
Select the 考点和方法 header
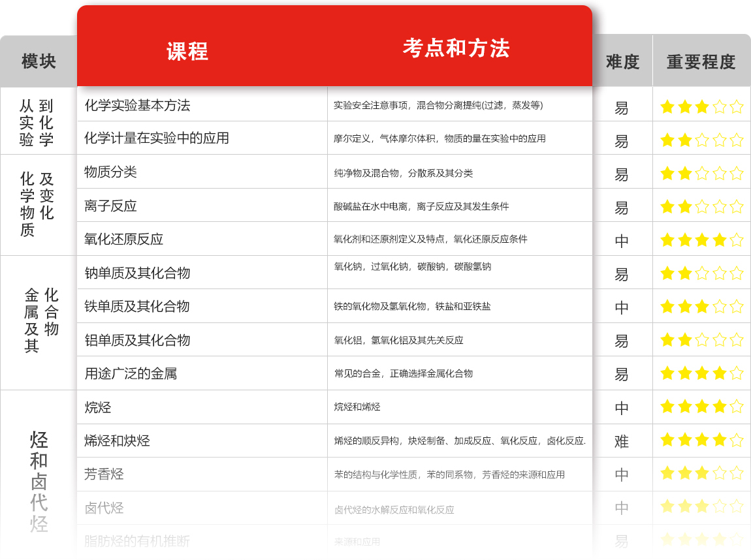click(456, 48)
